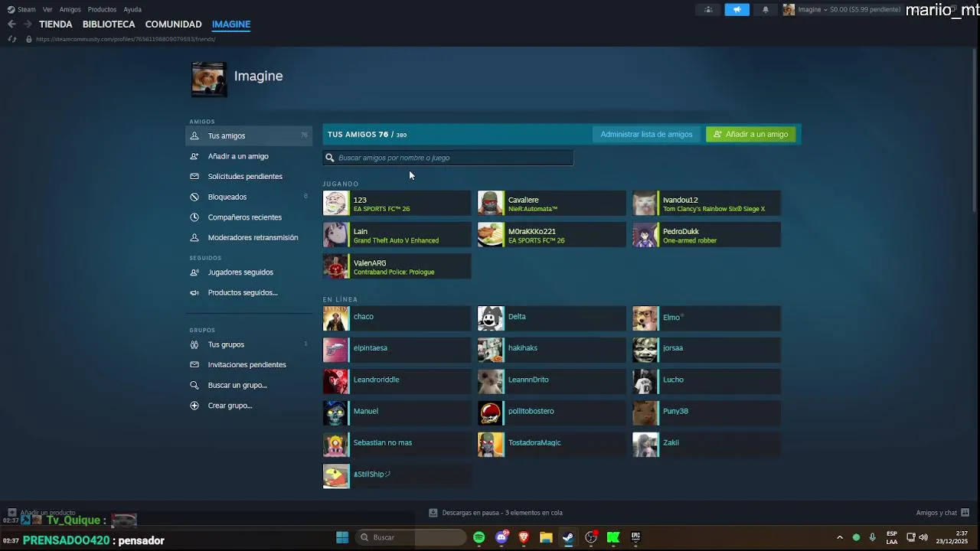Open online friend TostadoraMagic
980x551 pixels.
[x=551, y=445]
